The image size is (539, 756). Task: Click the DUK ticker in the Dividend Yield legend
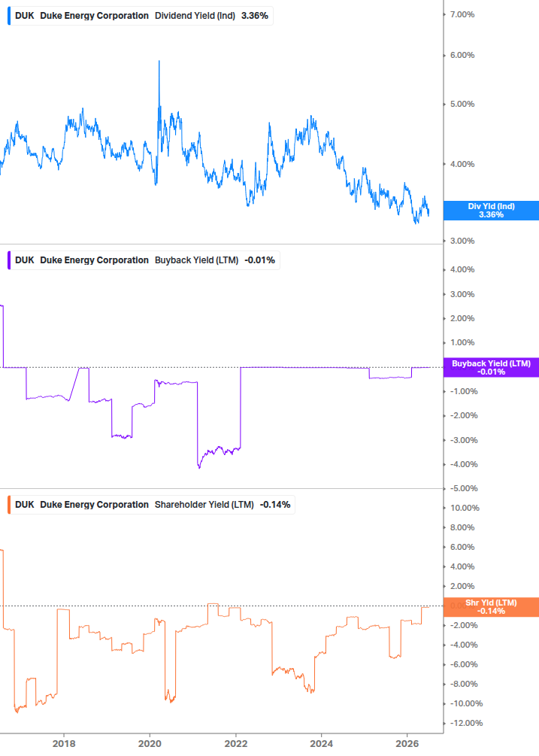coord(25,16)
